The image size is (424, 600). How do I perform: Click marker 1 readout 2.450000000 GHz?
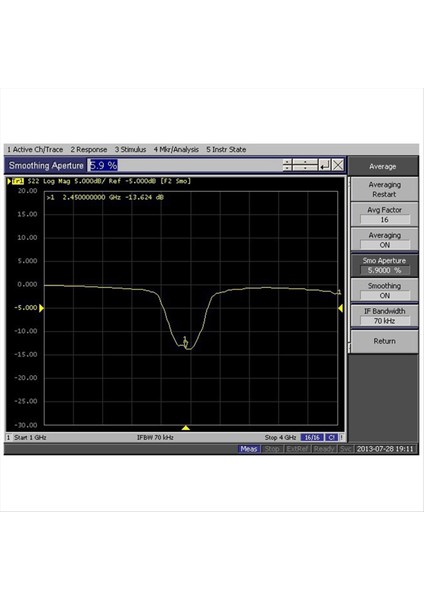click(105, 197)
